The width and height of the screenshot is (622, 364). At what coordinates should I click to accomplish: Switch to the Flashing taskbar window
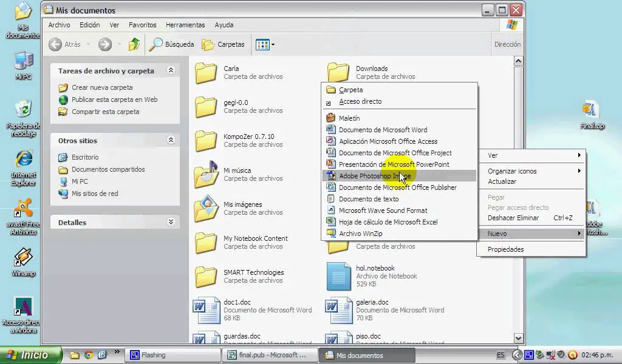[173, 356]
